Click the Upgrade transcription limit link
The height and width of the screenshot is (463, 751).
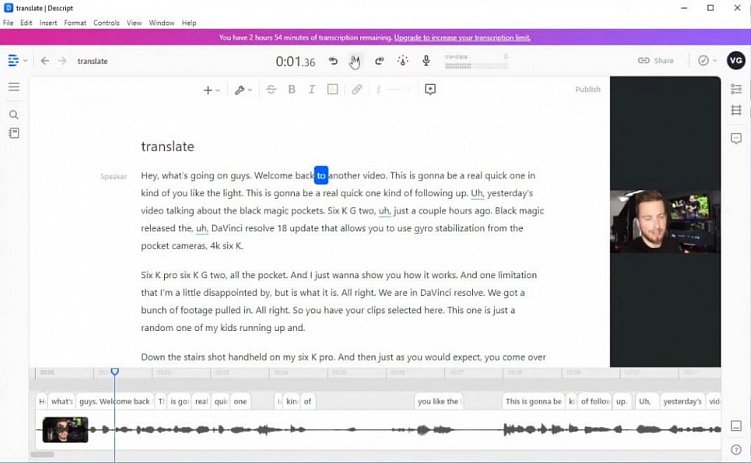click(x=462, y=37)
